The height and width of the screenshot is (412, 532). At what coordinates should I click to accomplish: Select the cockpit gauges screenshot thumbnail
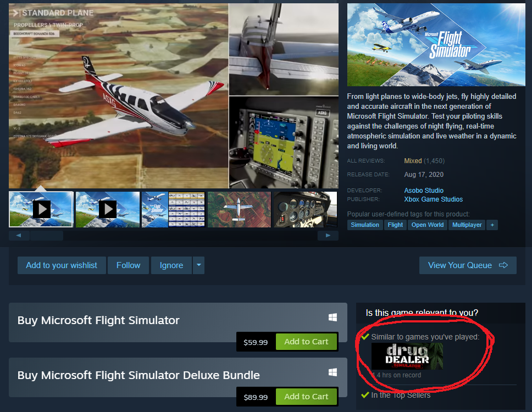point(306,209)
